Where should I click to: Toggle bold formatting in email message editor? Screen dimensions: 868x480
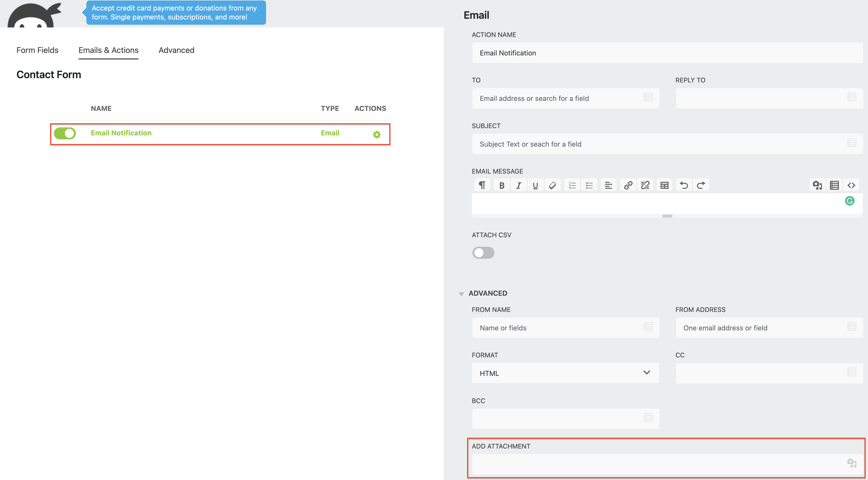501,185
